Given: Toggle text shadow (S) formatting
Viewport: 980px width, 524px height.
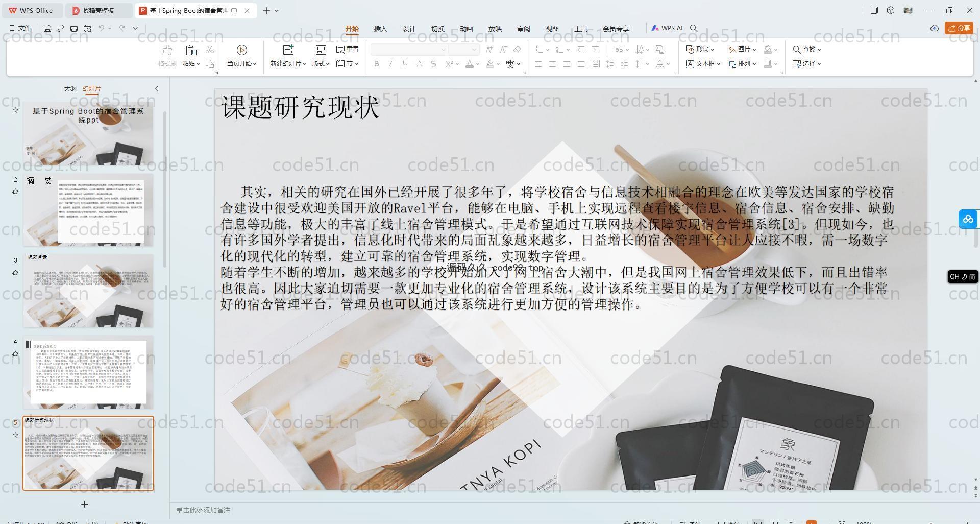Looking at the screenshot, I should pos(433,64).
